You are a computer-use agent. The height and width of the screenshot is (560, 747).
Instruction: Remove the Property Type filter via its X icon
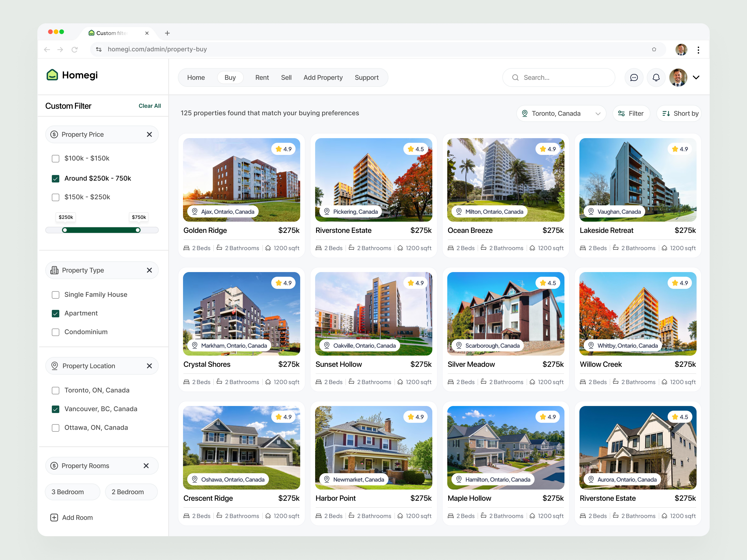tap(149, 270)
